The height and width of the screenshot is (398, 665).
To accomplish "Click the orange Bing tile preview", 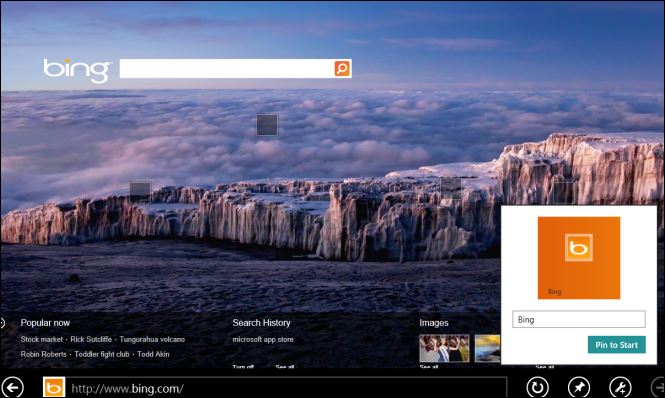I will point(579,258).
